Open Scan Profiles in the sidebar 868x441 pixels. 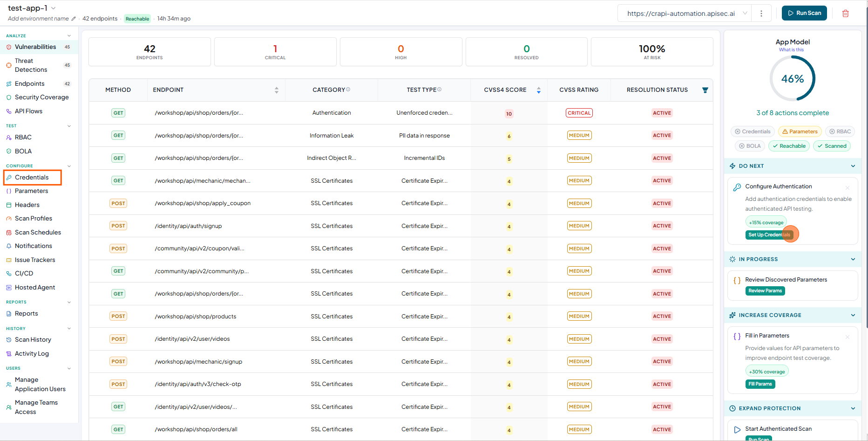click(x=34, y=218)
